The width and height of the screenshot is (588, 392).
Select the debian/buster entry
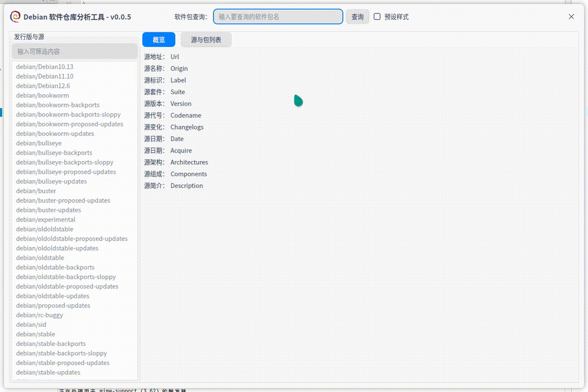point(75,191)
